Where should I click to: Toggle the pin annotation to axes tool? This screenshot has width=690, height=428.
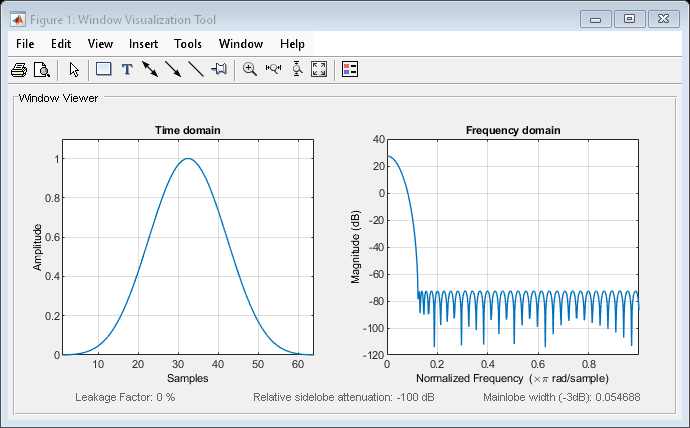[219, 70]
